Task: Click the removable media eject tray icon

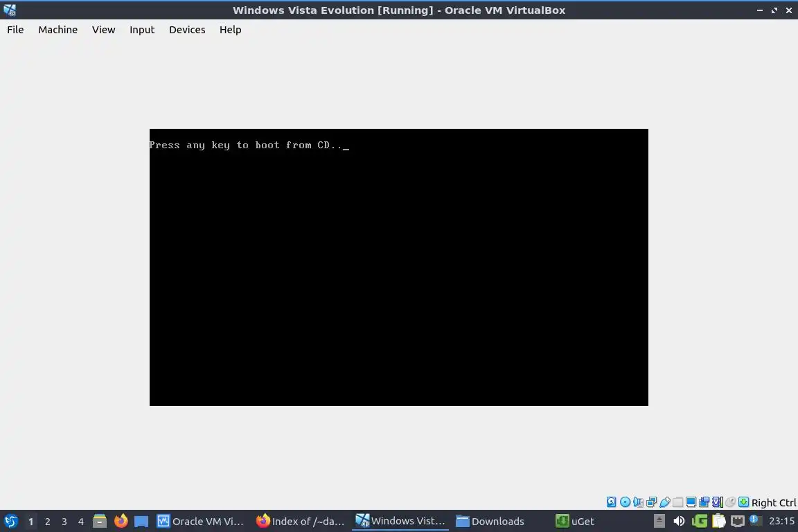Action: 659,521
